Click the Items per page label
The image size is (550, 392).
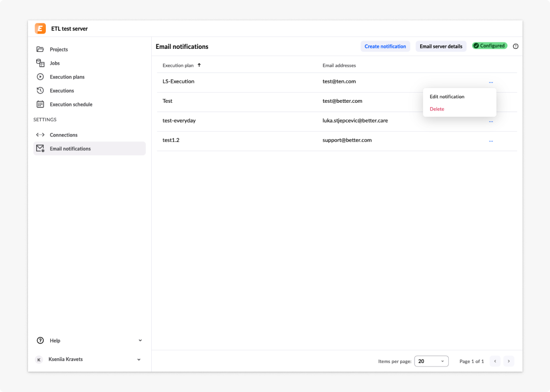tap(395, 361)
